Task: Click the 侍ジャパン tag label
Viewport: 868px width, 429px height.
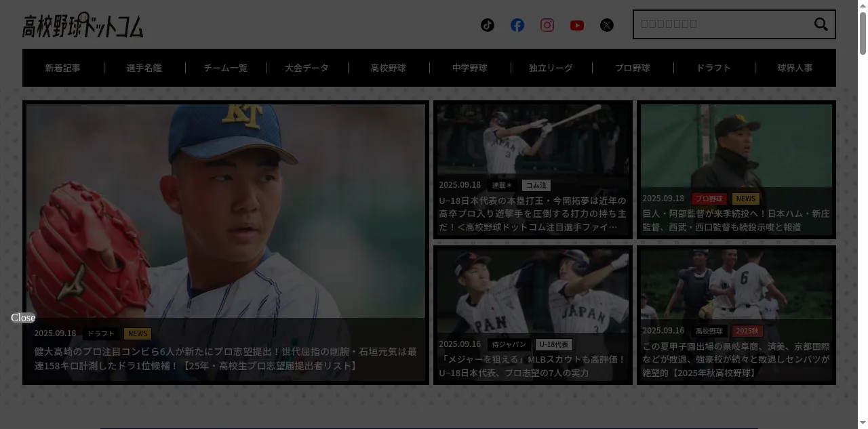Action: [509, 344]
